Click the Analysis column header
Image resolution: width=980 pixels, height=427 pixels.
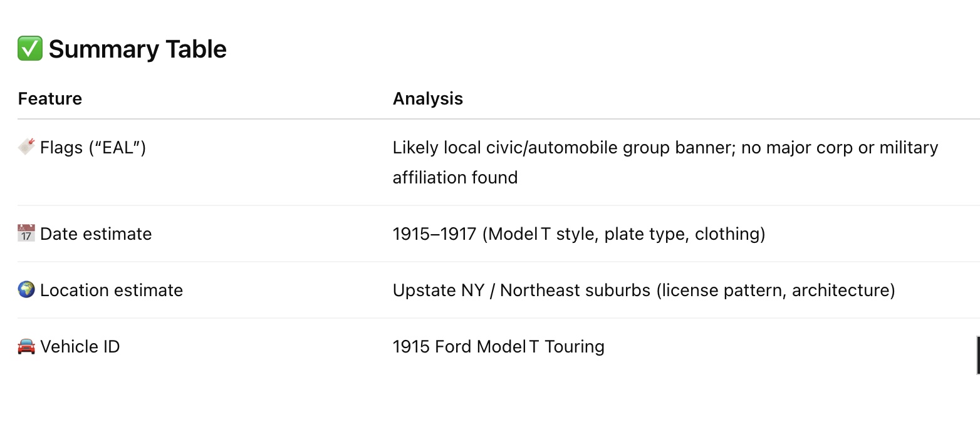pos(428,98)
